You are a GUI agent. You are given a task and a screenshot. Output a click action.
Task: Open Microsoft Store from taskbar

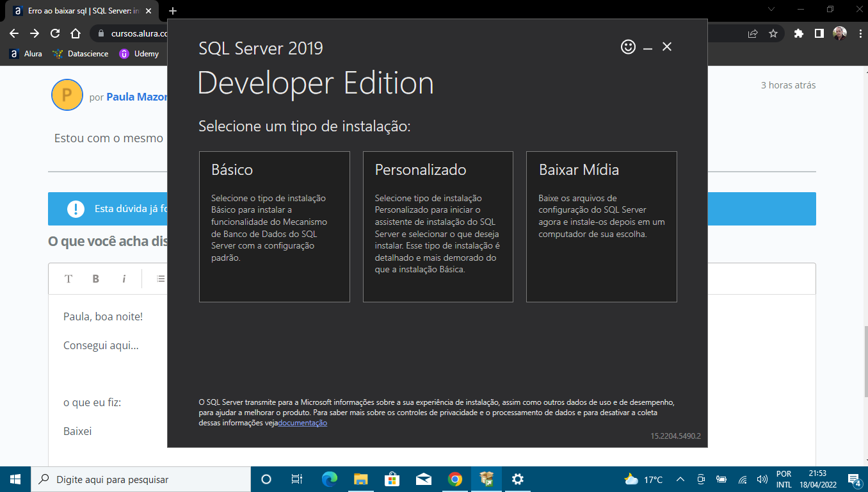392,479
